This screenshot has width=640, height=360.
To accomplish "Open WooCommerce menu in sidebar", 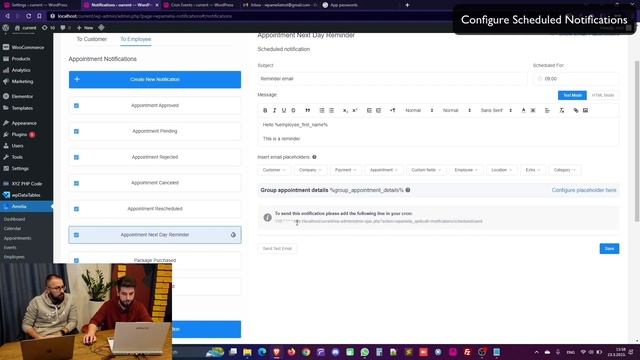I will point(27,47).
